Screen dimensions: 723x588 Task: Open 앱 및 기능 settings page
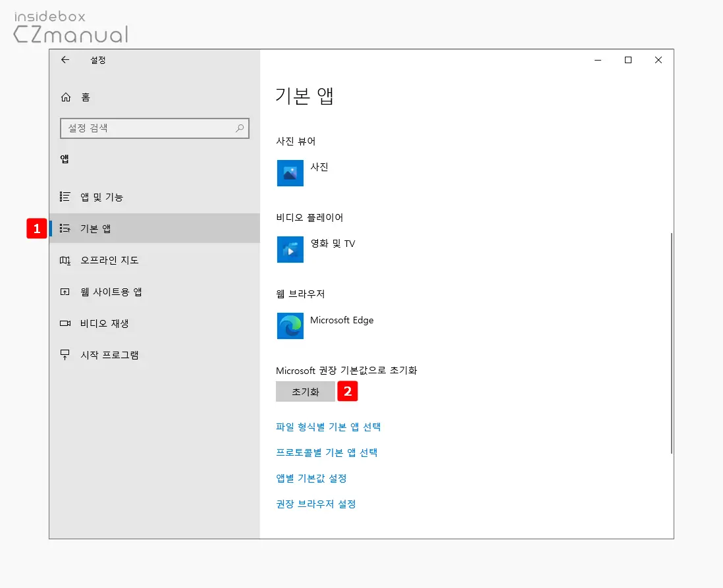(x=155, y=197)
